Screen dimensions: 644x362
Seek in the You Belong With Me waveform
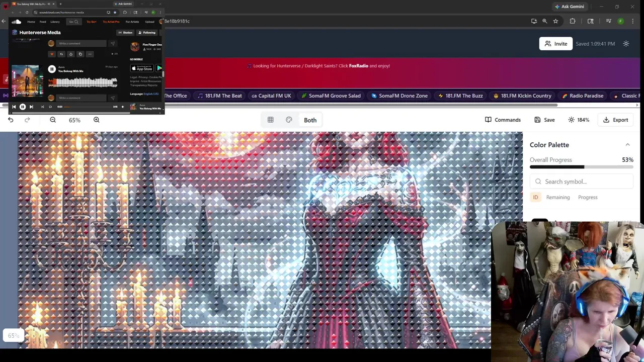[83, 82]
